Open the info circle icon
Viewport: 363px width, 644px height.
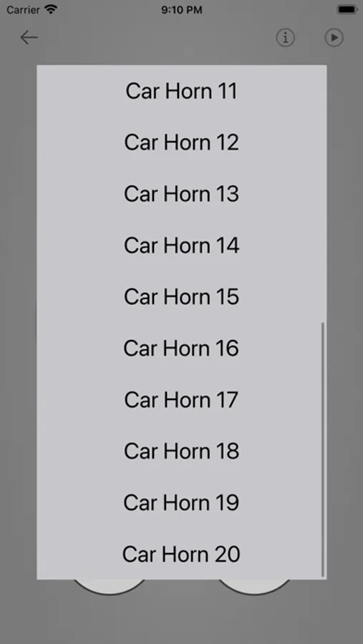pos(285,38)
